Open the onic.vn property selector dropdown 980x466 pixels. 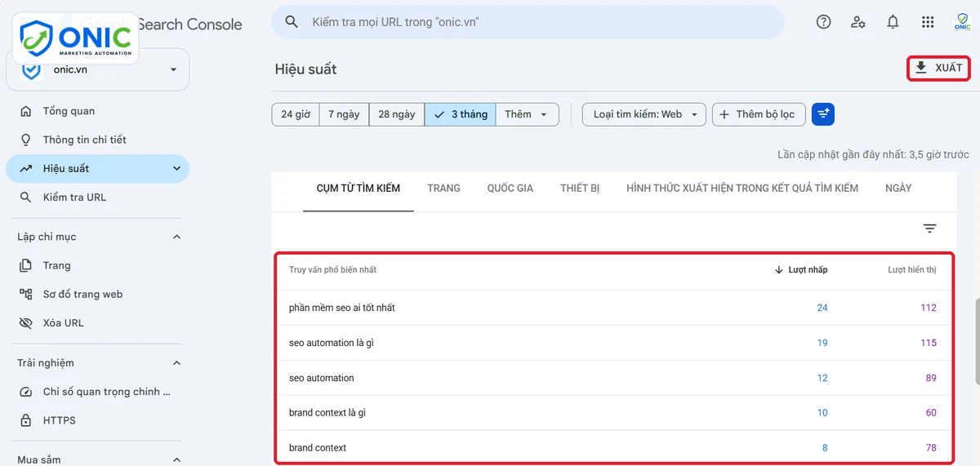tap(97, 70)
